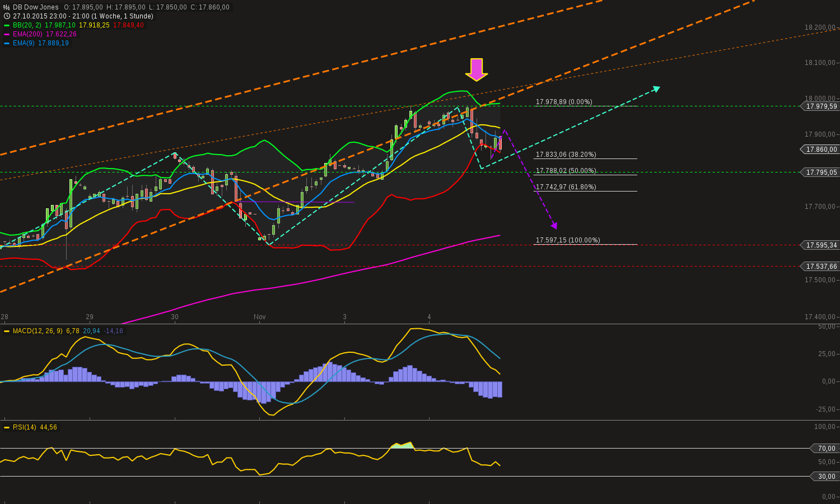Click the yellow RSI(14) legend color marker

pyautogui.click(x=7, y=427)
